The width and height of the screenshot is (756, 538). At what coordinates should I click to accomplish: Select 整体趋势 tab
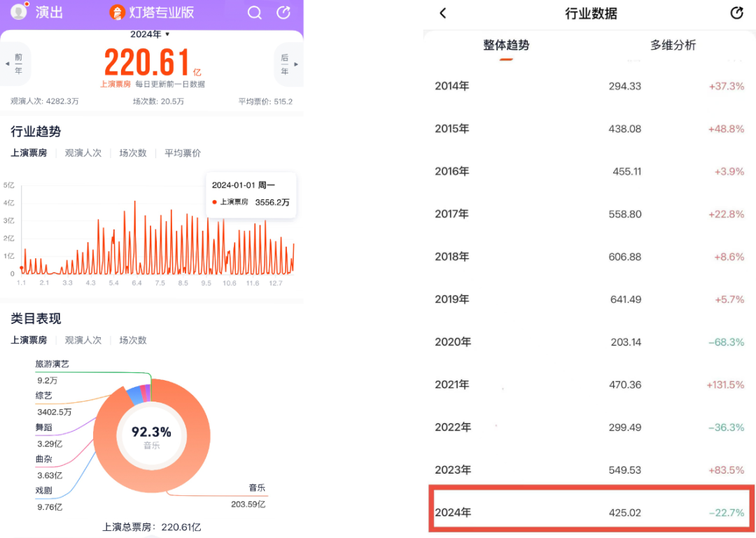(x=506, y=45)
